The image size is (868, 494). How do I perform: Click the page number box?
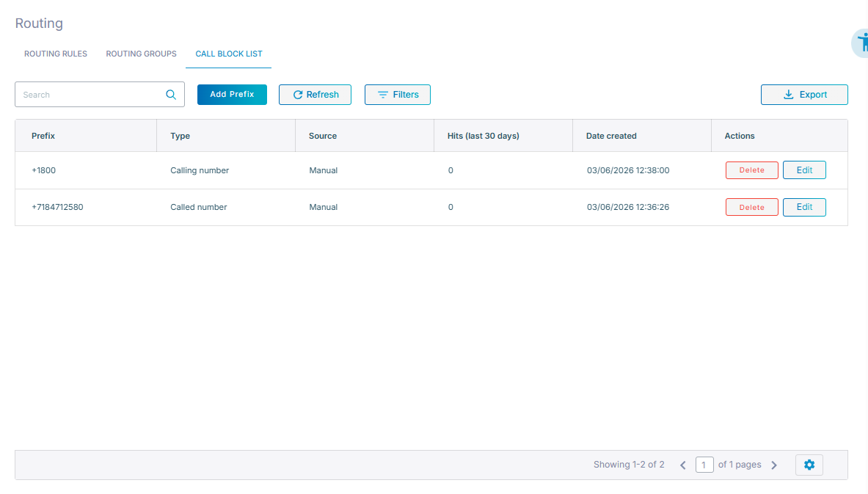(x=704, y=465)
